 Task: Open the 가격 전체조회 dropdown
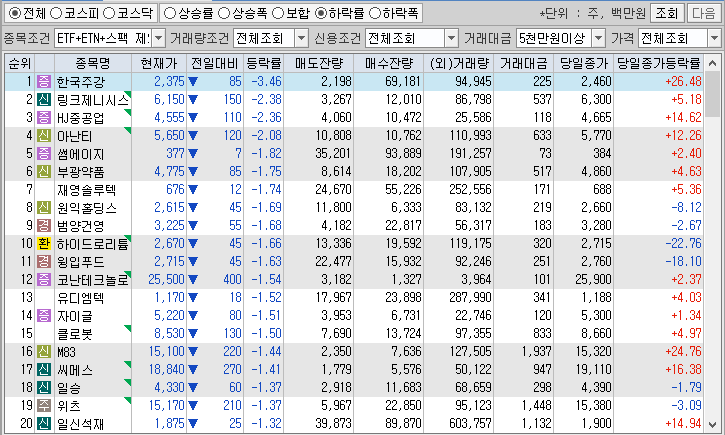(714, 38)
